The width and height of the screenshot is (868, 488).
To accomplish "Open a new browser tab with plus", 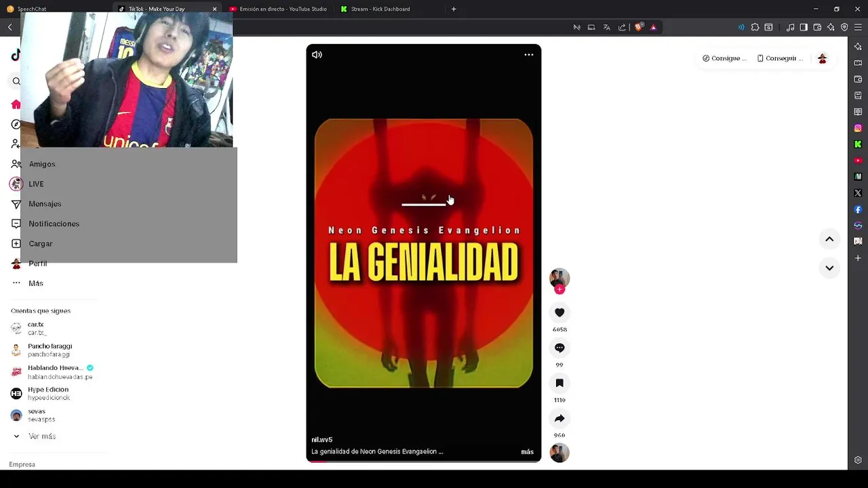I will click(454, 9).
